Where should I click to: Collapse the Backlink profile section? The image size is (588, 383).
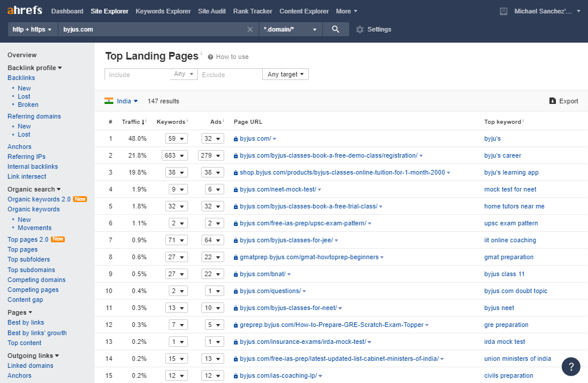coord(34,68)
